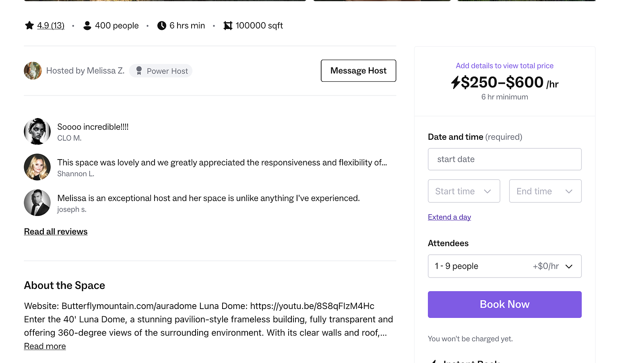Open Read all reviews link
Viewport: 644px width, 363px height.
point(56,232)
